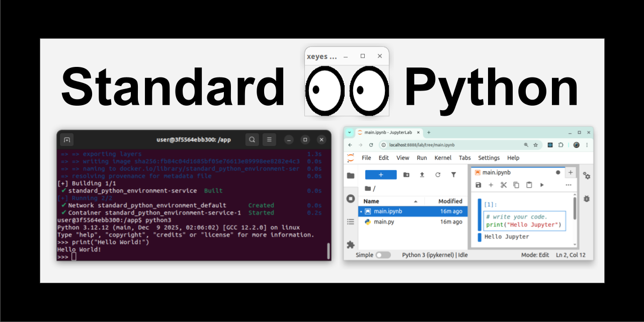Toggle Simple interface mode in the status bar

pyautogui.click(x=383, y=255)
